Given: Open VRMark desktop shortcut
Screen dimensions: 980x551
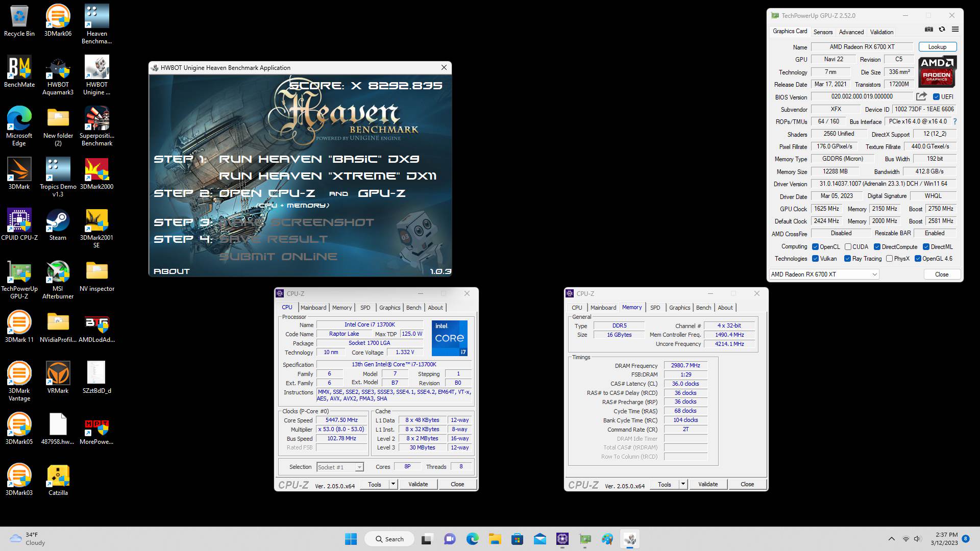Looking at the screenshot, I should [x=58, y=378].
